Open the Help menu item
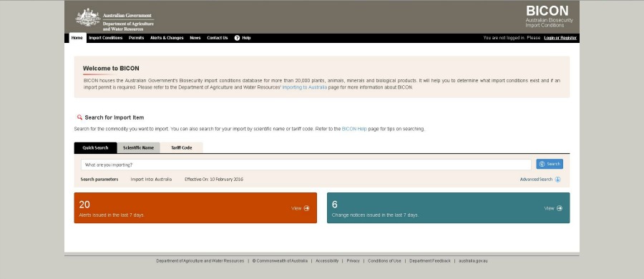The image size is (644, 279). 246,38
